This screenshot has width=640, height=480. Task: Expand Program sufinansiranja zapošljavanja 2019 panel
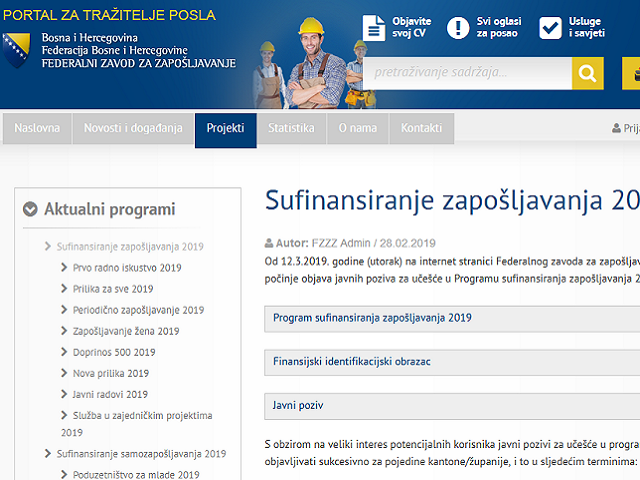coord(452,319)
